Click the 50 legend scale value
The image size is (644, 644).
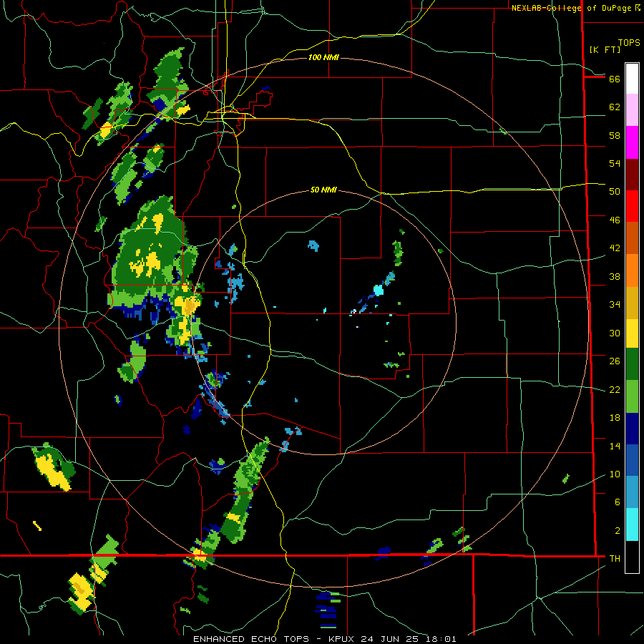coord(615,192)
